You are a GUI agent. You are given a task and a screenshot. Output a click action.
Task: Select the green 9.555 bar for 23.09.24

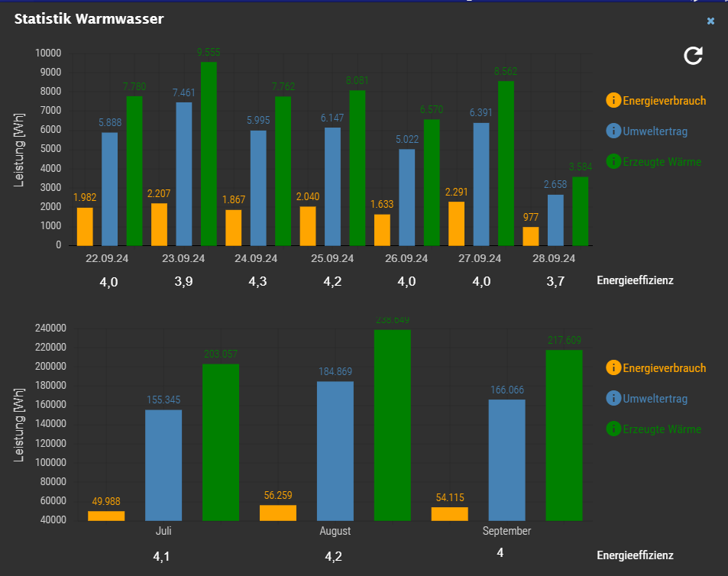pyautogui.click(x=209, y=154)
